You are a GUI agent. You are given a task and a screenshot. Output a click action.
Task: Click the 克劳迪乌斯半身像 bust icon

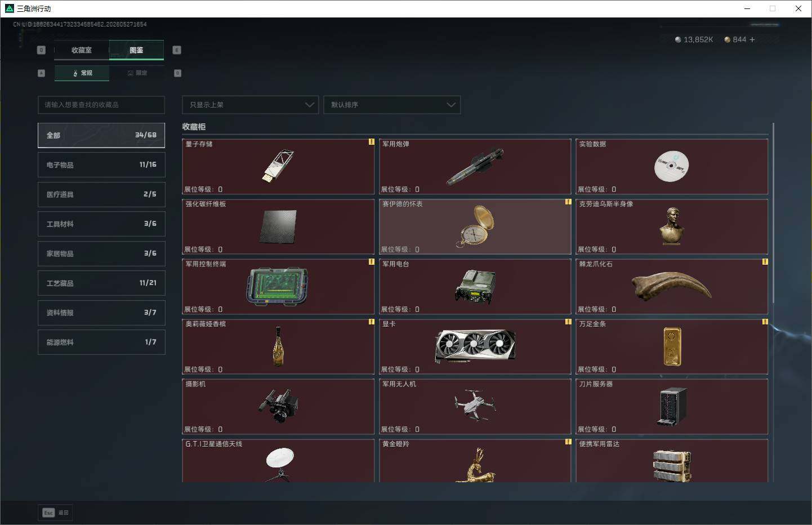671,225
